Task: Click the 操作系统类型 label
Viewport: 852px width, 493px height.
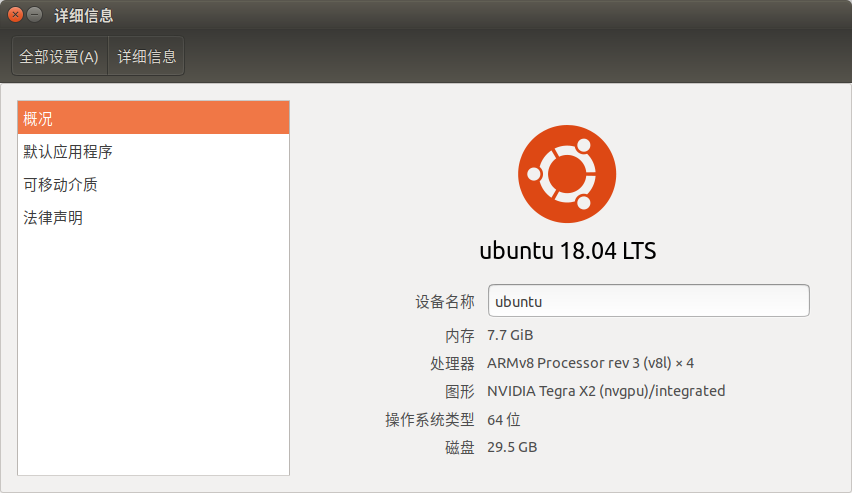Action: [x=430, y=420]
